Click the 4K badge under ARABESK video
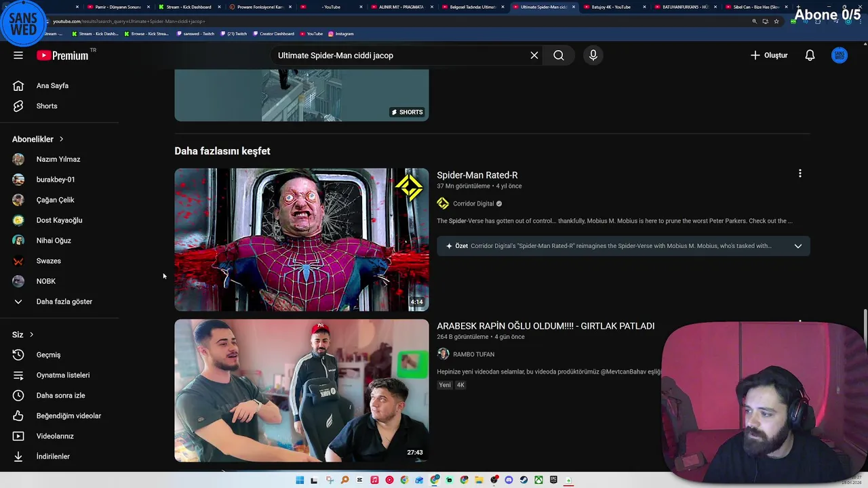Viewport: 868px width, 488px height. [x=460, y=385]
